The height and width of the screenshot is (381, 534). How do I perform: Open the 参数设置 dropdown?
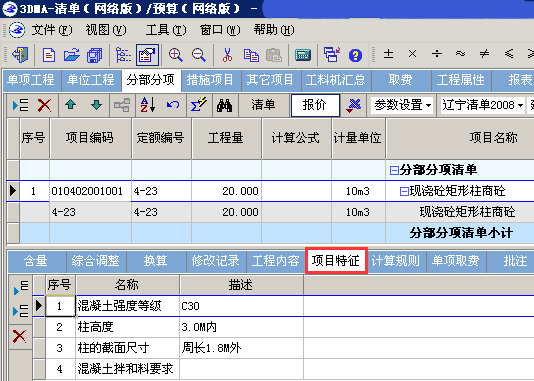[403, 105]
